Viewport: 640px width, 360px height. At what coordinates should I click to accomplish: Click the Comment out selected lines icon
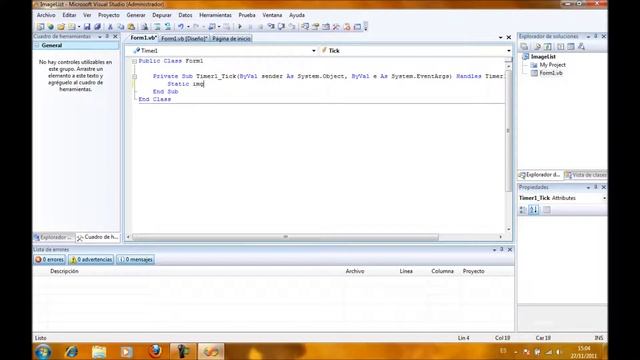click(157, 27)
